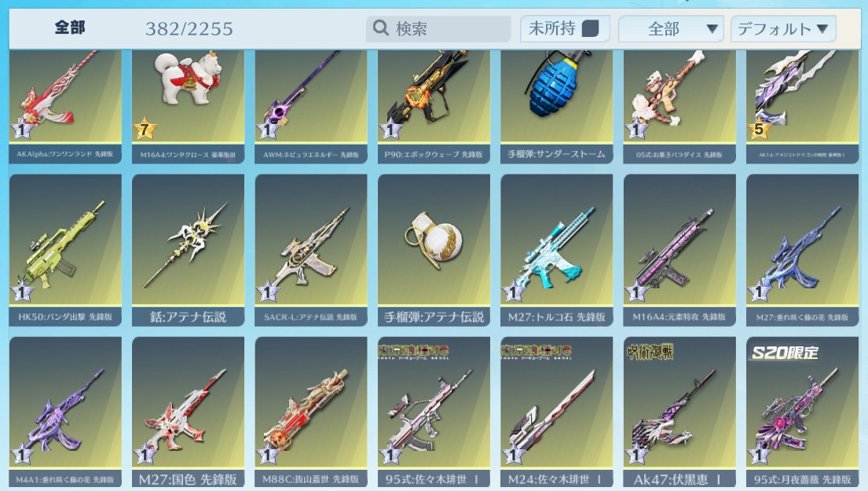
Task: Select the M16A4:元素特攻 purple rifle
Action: click(679, 250)
